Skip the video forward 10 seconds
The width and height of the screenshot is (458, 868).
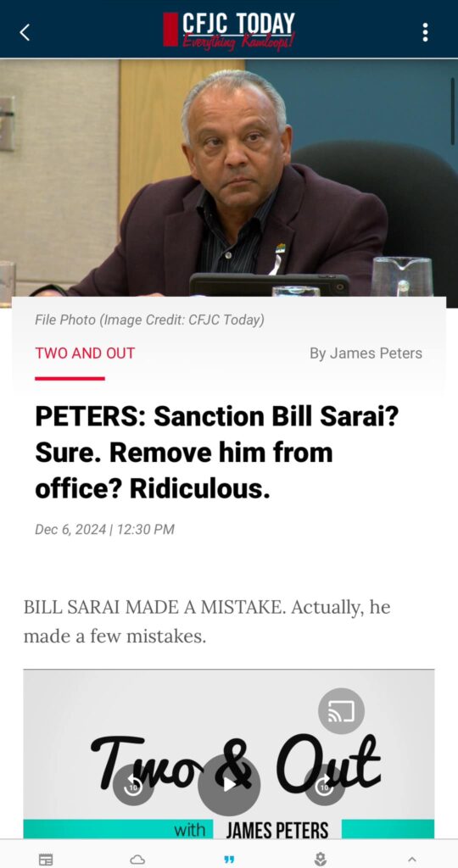[325, 786]
